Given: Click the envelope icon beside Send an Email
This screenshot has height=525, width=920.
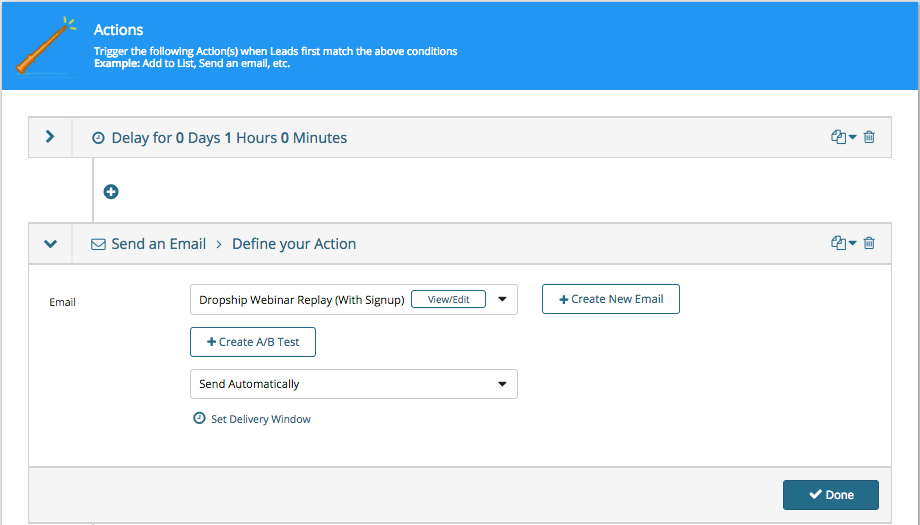Looking at the screenshot, I should click(99, 244).
